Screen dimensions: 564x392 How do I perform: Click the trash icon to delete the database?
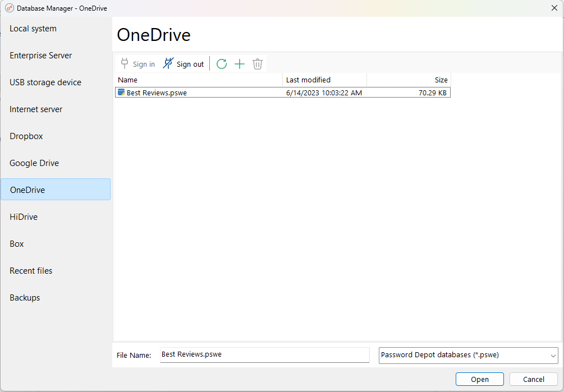pyautogui.click(x=257, y=63)
